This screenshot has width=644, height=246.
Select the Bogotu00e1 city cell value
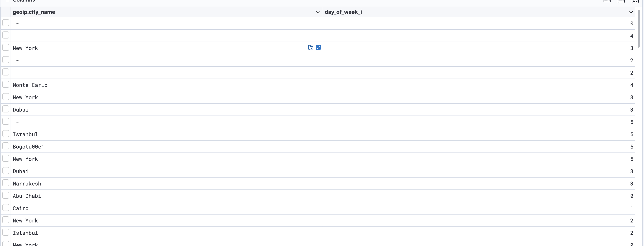[x=28, y=147]
